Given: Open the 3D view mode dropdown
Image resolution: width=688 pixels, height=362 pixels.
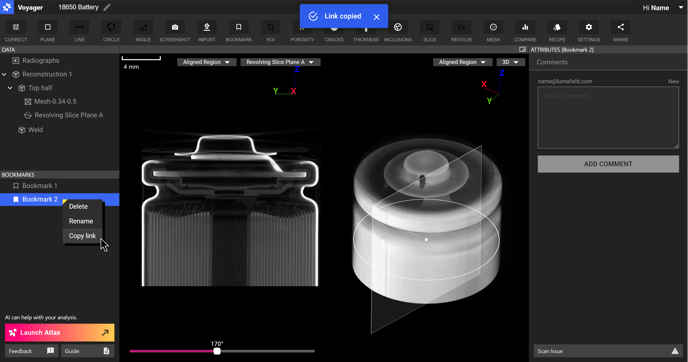Looking at the screenshot, I should (x=510, y=62).
